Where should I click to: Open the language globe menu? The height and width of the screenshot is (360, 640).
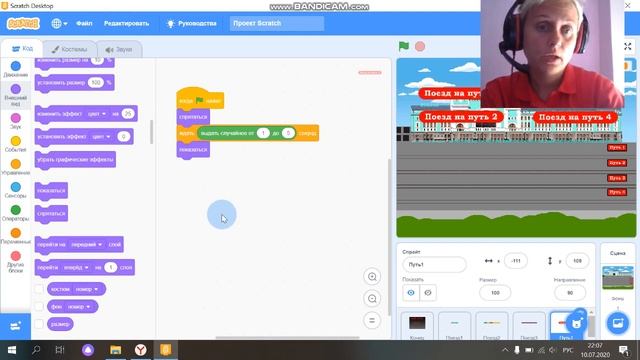click(59, 23)
